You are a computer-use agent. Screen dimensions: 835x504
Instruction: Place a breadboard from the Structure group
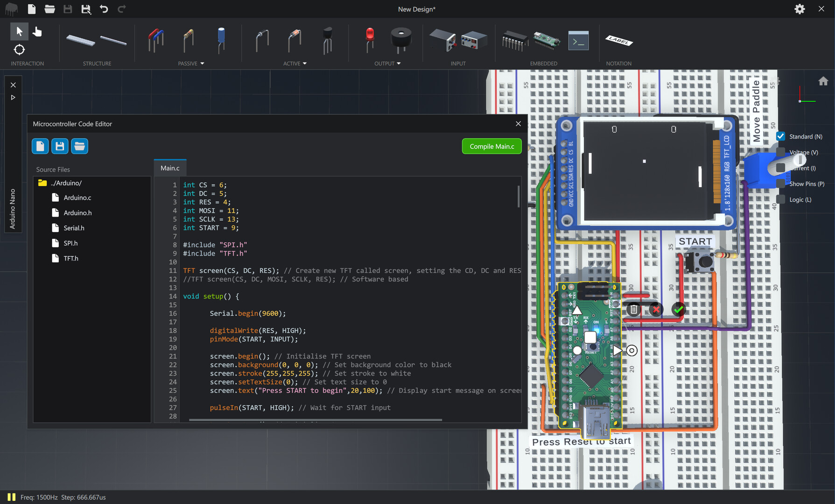click(79, 40)
